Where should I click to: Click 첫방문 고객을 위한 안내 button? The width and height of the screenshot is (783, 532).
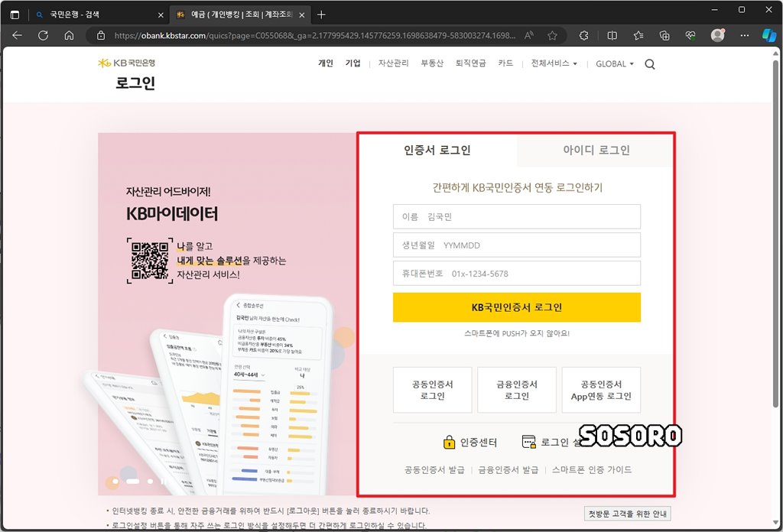pyautogui.click(x=627, y=514)
